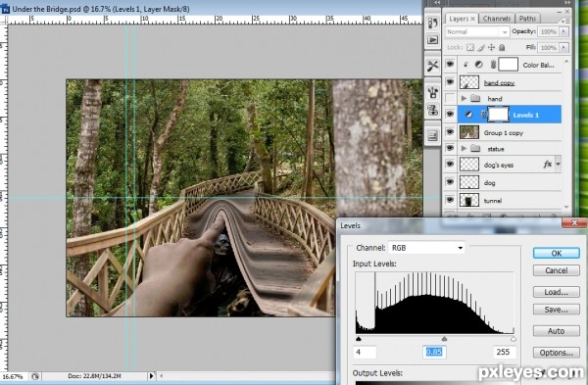Expand the hand group
This screenshot has height=385, width=588.
(x=464, y=99)
